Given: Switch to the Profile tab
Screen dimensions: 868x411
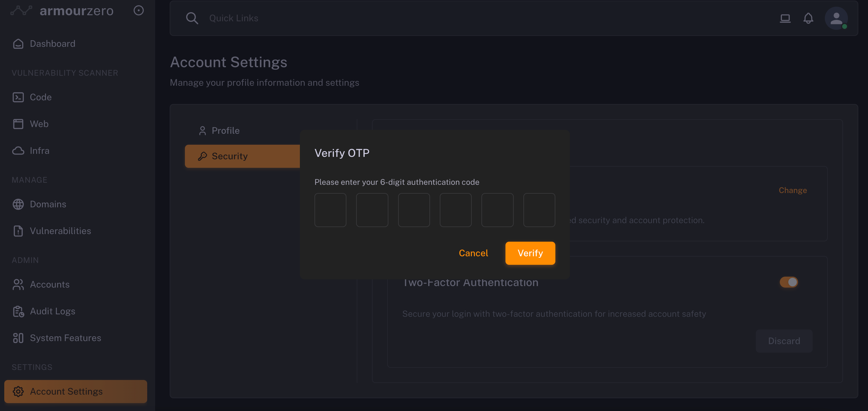Looking at the screenshot, I should pos(225,131).
